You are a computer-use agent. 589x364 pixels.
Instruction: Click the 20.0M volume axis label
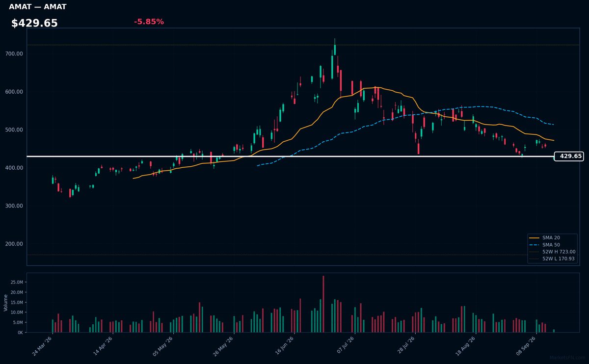[17, 292]
